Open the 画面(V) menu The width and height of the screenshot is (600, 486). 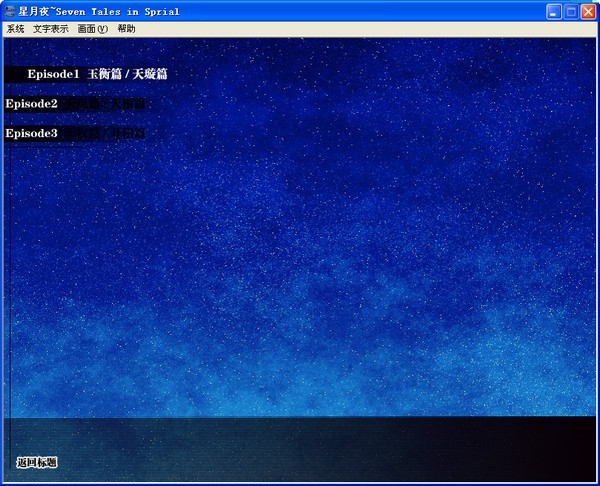[93, 29]
